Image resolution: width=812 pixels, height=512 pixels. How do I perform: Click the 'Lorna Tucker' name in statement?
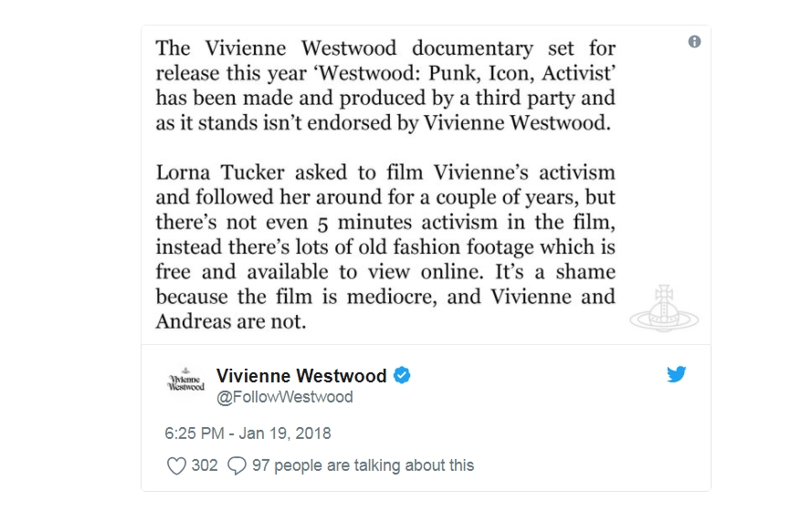pos(221,172)
